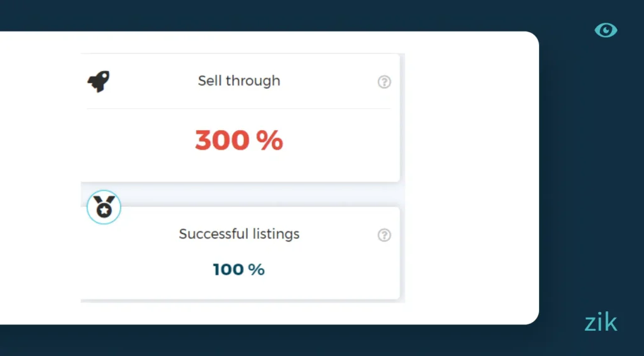The height and width of the screenshot is (356, 644).
Task: Click the medal icon for Successful listings
Action: tap(104, 207)
